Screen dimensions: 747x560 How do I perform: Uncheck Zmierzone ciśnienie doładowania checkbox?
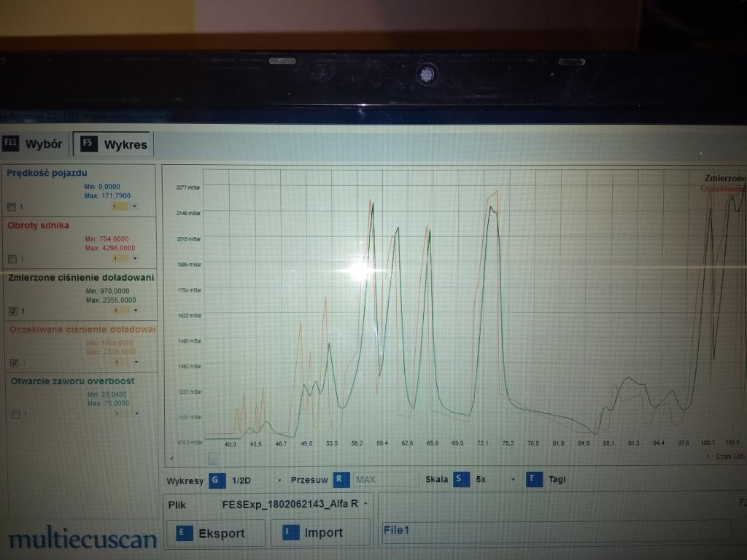(x=13, y=311)
